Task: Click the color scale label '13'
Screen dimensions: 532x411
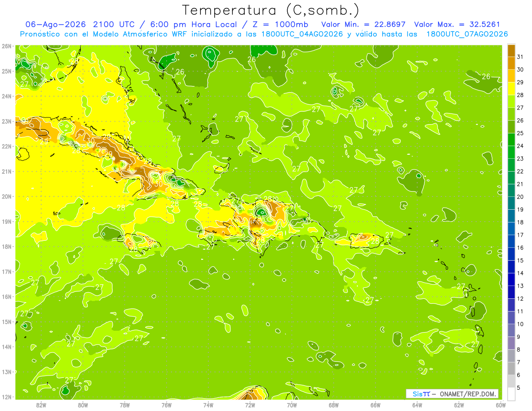Action: coord(520,286)
